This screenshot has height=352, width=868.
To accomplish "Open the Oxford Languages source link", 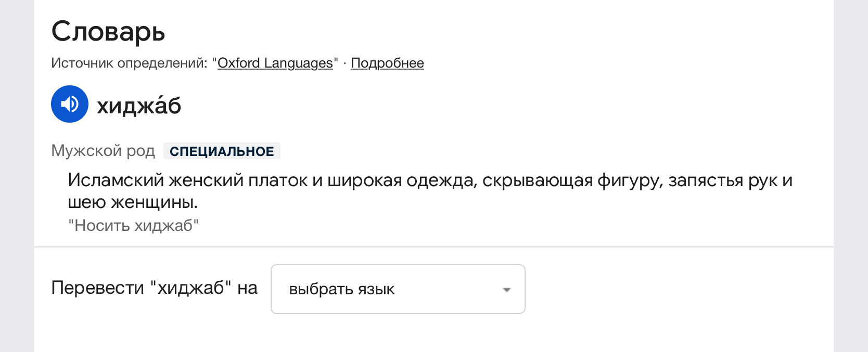I will click(275, 63).
